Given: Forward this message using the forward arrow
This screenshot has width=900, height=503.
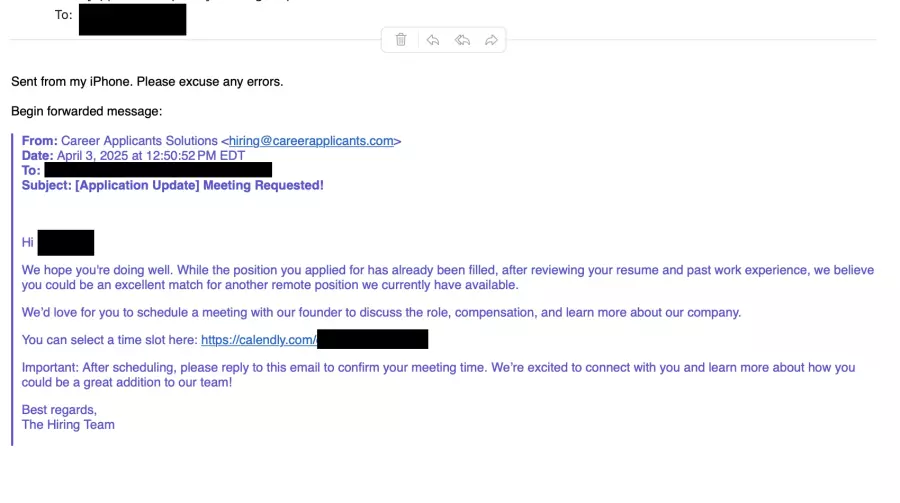Looking at the screenshot, I should (491, 40).
